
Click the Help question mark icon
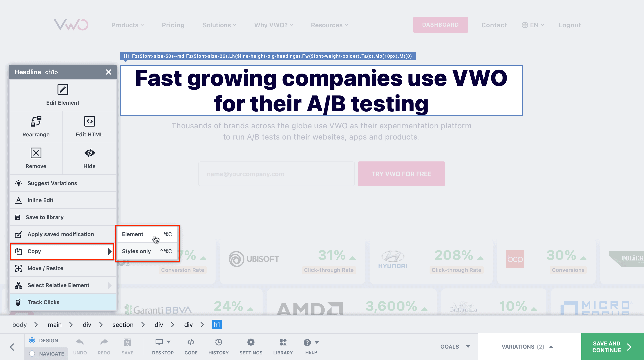point(307,342)
